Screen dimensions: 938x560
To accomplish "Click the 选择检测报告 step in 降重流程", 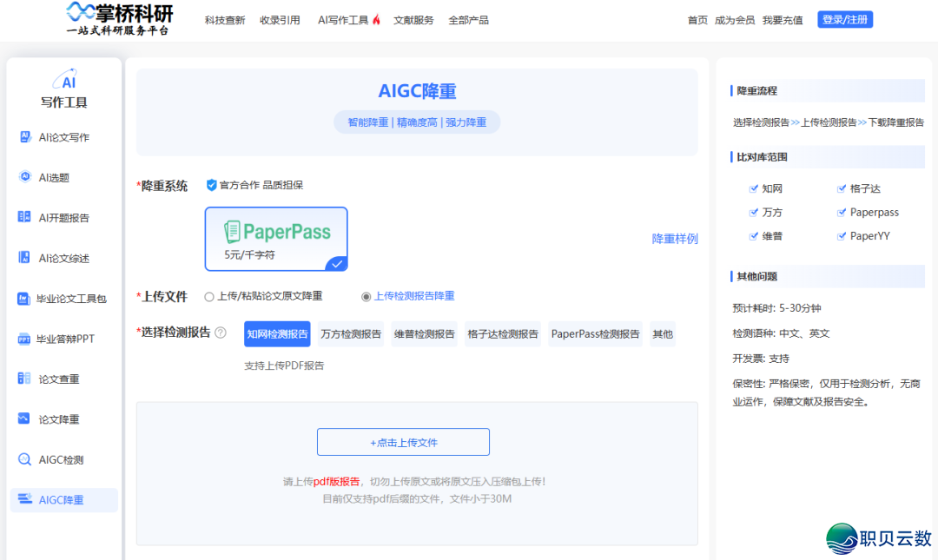I will click(x=761, y=122).
